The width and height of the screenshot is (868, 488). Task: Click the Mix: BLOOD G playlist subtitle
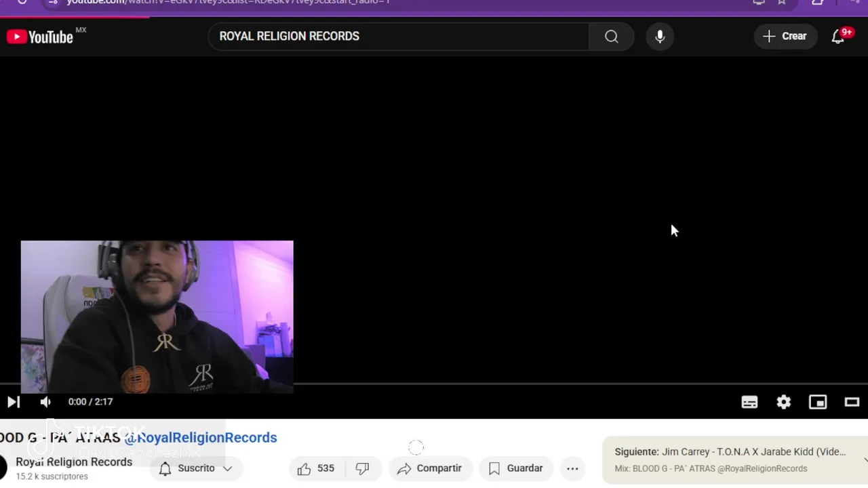(x=711, y=468)
